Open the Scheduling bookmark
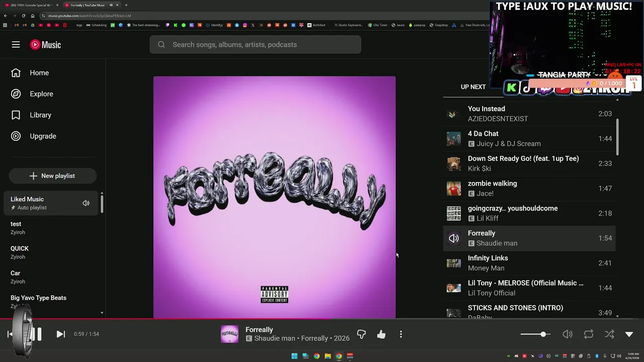Screen dimensions: 644x362 [x=96, y=25]
